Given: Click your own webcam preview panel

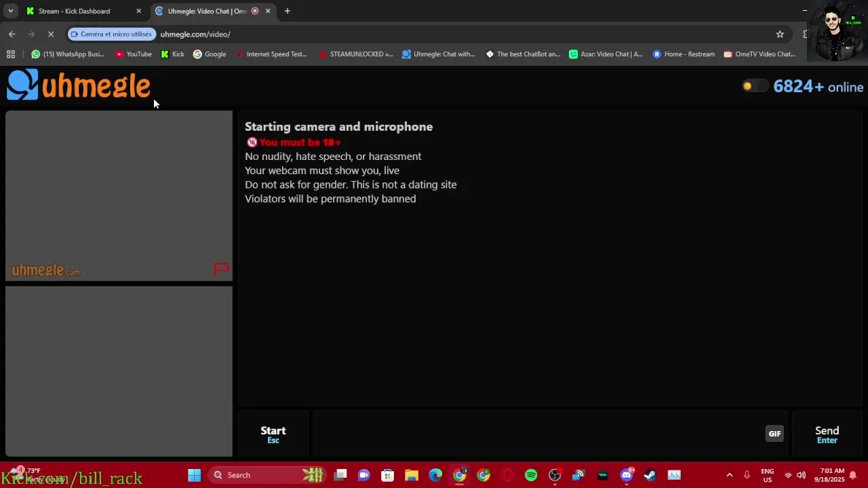Looking at the screenshot, I should 119,371.
